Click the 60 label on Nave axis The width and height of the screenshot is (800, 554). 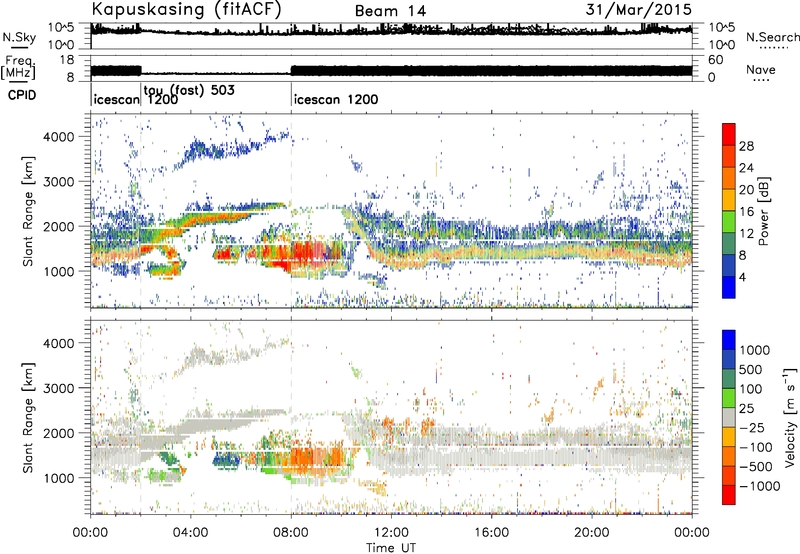tap(716, 60)
